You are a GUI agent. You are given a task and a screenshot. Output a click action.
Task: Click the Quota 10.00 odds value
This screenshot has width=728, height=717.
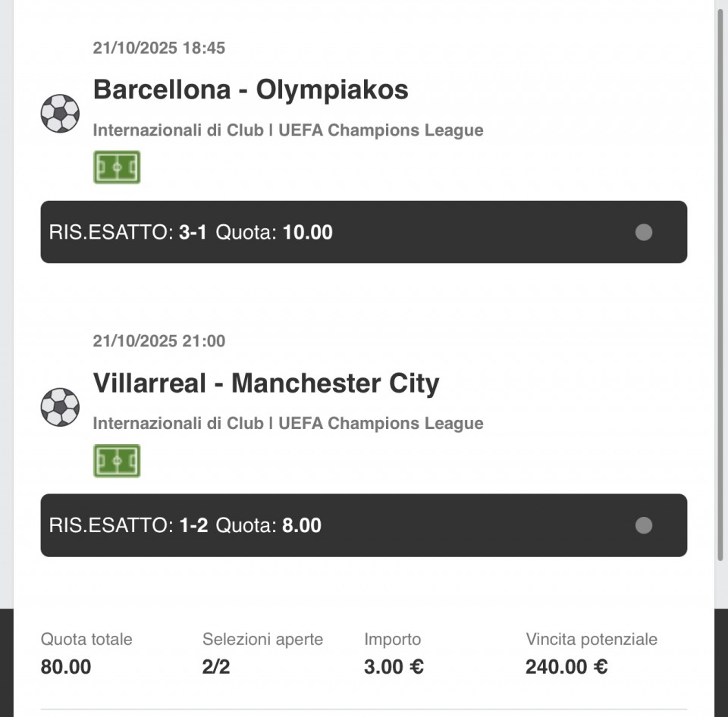tap(308, 233)
